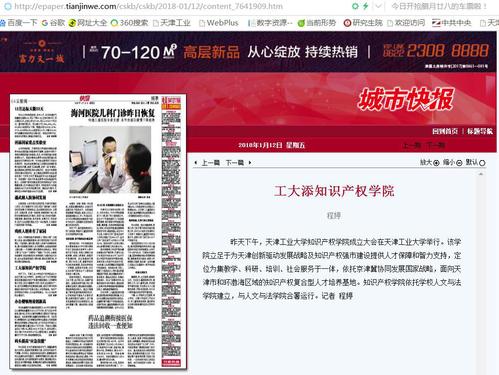Viewport: 499px width, 375px height.
Task: Open 标题导航 in red header
Action: (x=479, y=131)
